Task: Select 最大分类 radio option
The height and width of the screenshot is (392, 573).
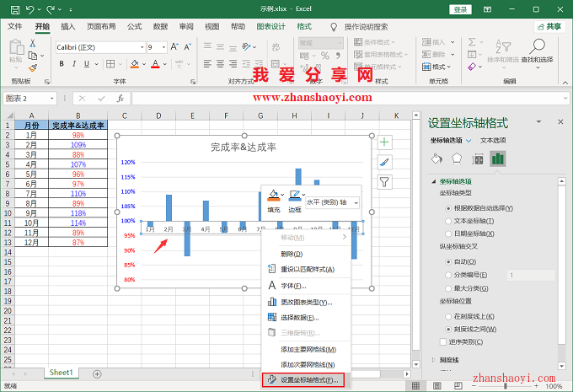Action: click(448, 288)
